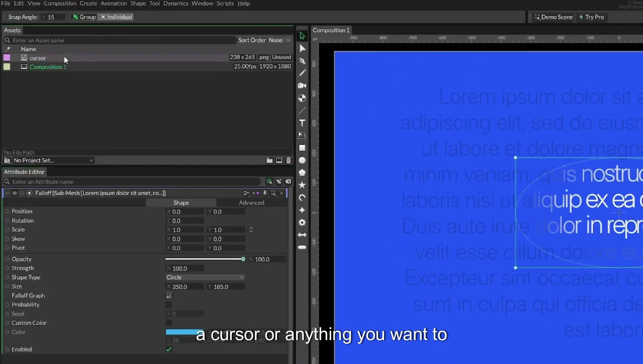Screen dimensions: 643x364
Task: Select the Pivot tool
Action: coord(302,98)
